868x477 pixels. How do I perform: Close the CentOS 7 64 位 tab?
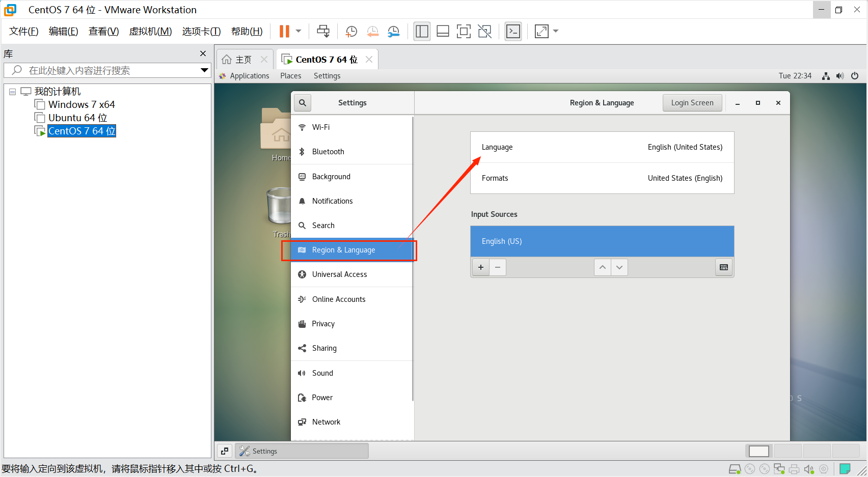369,60
